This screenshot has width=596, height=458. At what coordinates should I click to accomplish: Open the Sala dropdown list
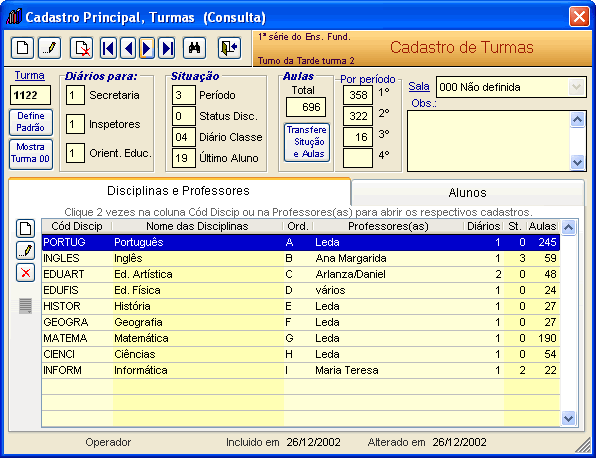[x=577, y=87]
